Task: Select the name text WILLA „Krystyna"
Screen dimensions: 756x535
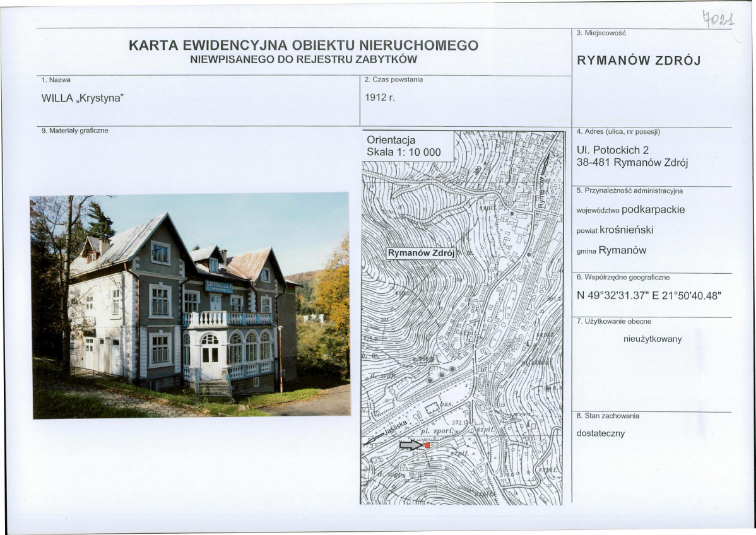Action: pyautogui.click(x=83, y=98)
